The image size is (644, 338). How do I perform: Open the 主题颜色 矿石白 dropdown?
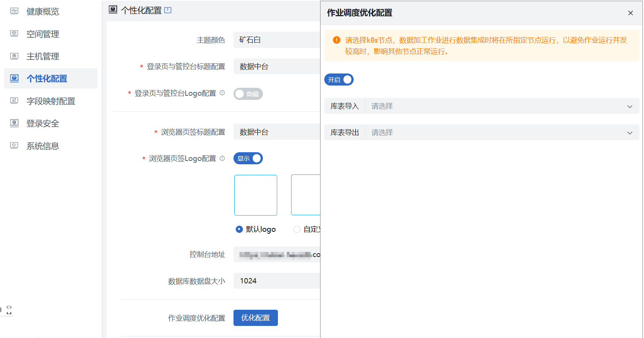tap(277, 40)
